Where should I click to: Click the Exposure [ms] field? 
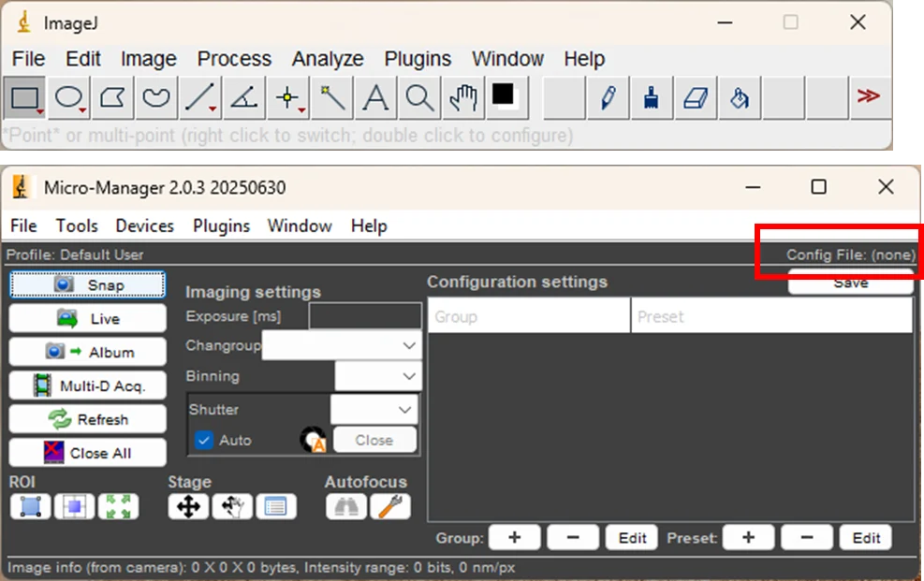point(365,316)
